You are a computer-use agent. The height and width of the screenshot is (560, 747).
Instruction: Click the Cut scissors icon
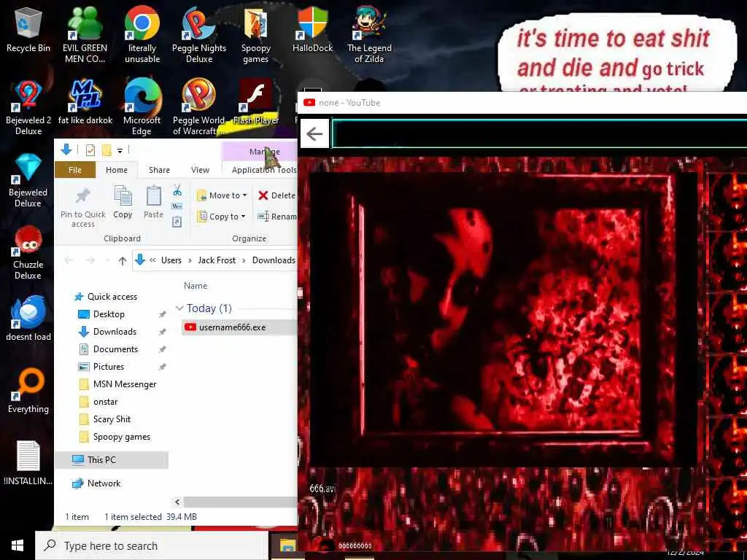tap(177, 190)
